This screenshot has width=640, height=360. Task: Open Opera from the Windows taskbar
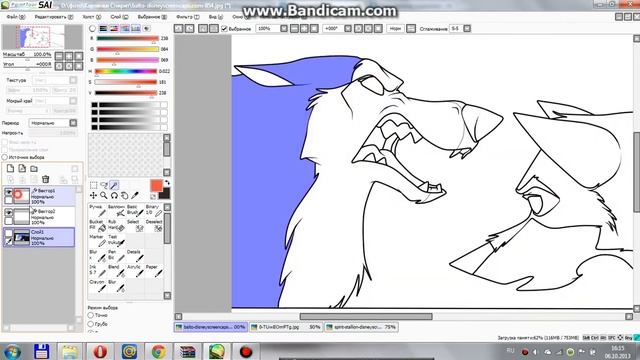pyautogui.click(x=100, y=351)
